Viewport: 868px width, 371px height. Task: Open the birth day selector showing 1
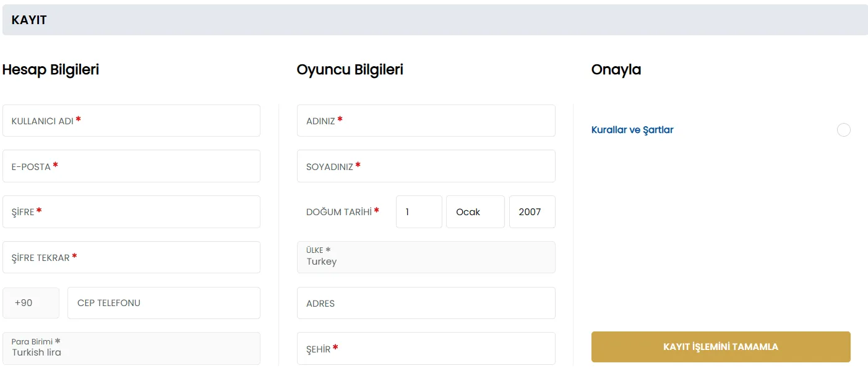click(419, 211)
